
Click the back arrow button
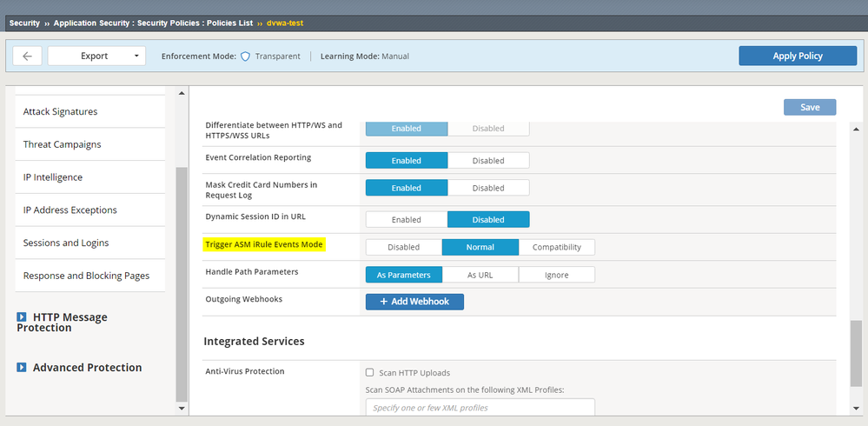[27, 56]
